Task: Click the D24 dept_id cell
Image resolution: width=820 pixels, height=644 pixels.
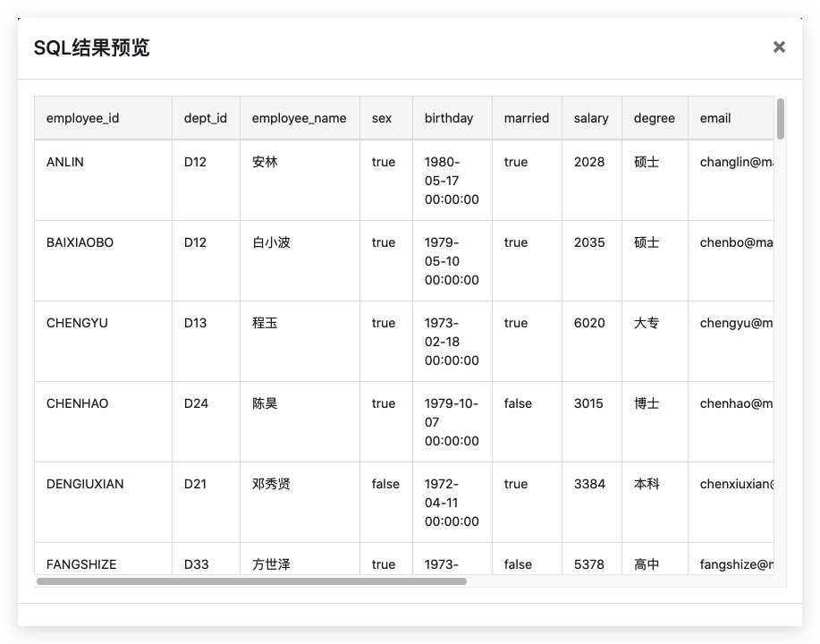Action: 206,422
